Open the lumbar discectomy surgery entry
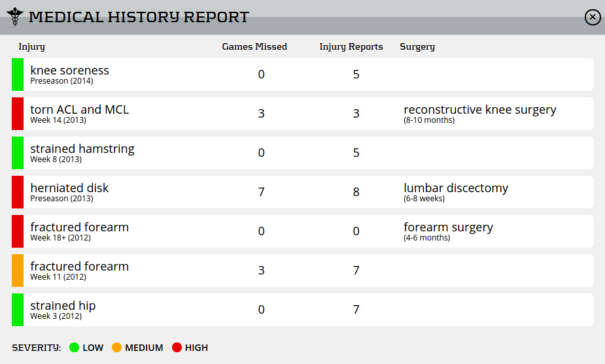 [456, 188]
